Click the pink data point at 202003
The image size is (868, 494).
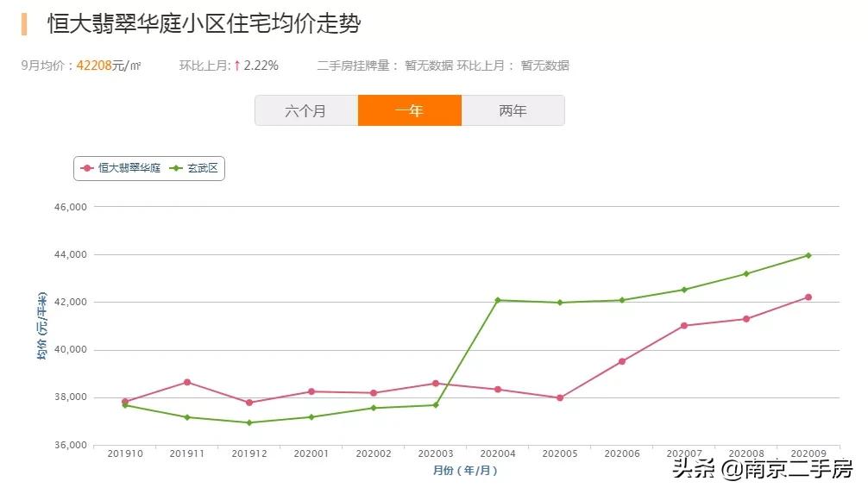tap(436, 384)
